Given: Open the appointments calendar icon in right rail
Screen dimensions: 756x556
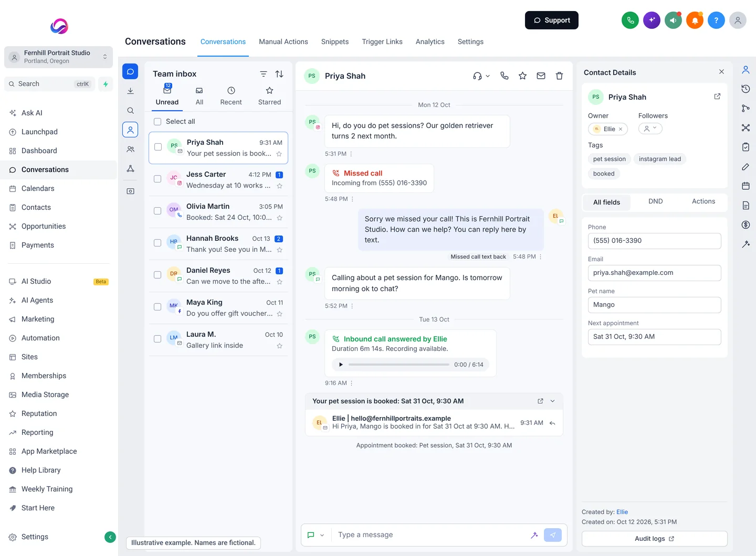Looking at the screenshot, I should tap(745, 186).
